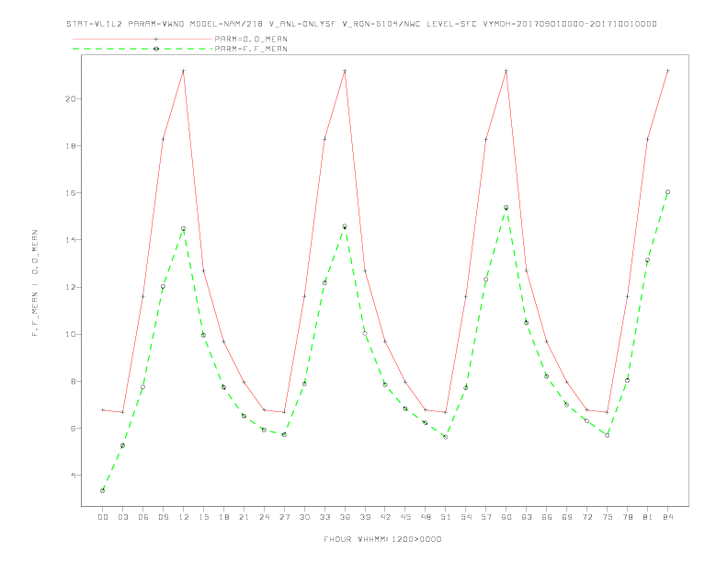Viewport: 728px width, 563px height.
Task: Click y-axis tick label 10
Action: tap(71, 335)
